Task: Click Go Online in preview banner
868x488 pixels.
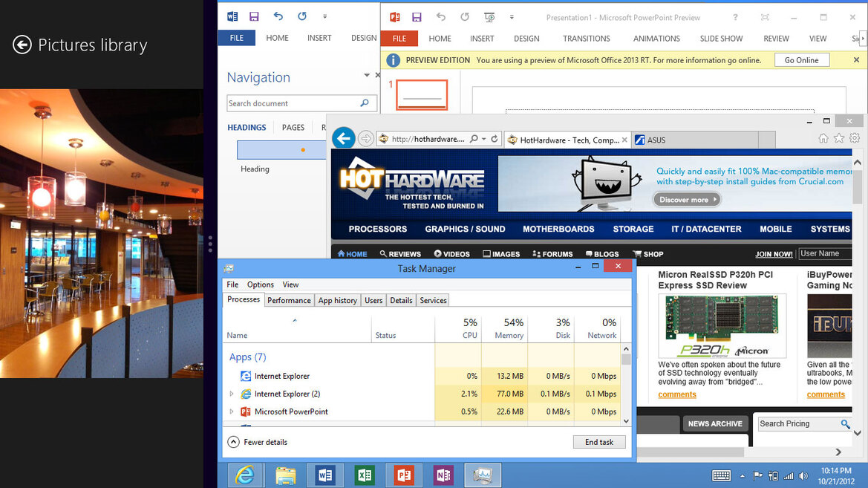Action: (x=802, y=60)
